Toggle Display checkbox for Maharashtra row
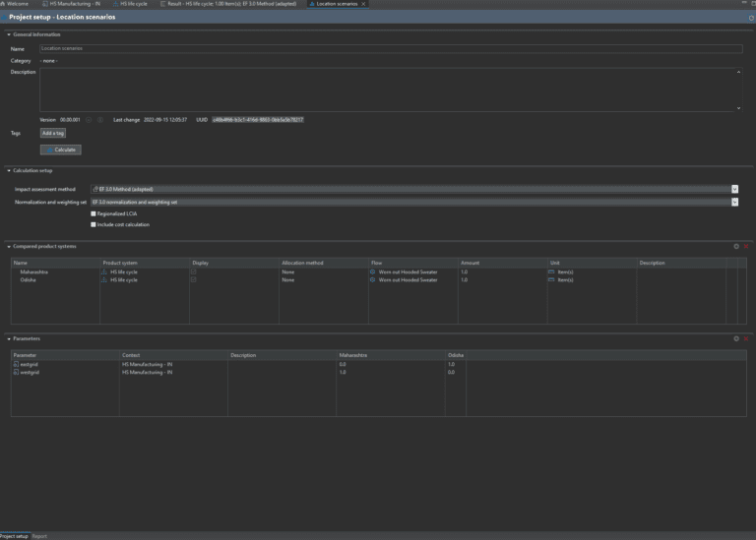 [194, 271]
